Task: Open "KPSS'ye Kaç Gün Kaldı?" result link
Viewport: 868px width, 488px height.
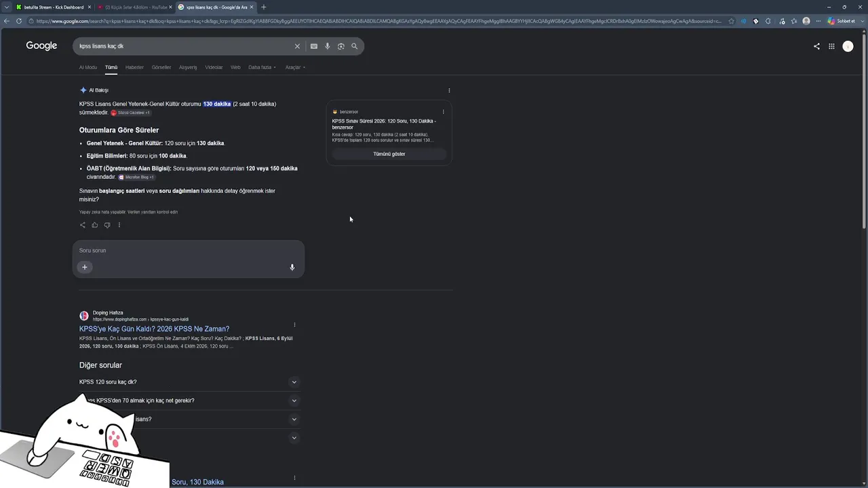Action: coord(155,329)
